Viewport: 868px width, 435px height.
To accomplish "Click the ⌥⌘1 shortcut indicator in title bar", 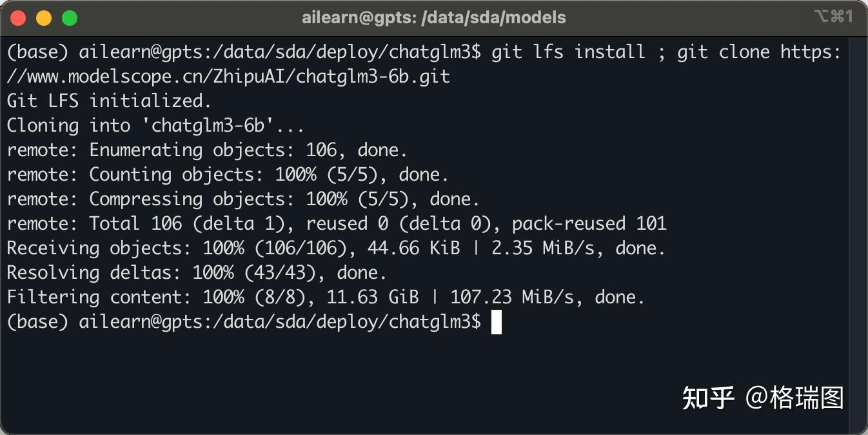I will tap(834, 17).
